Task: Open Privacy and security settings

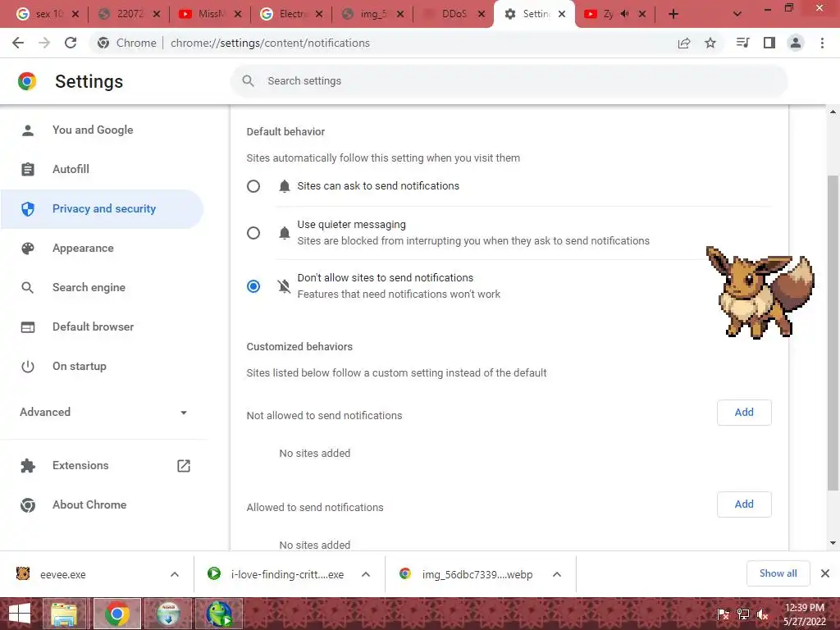Action: 102,209
